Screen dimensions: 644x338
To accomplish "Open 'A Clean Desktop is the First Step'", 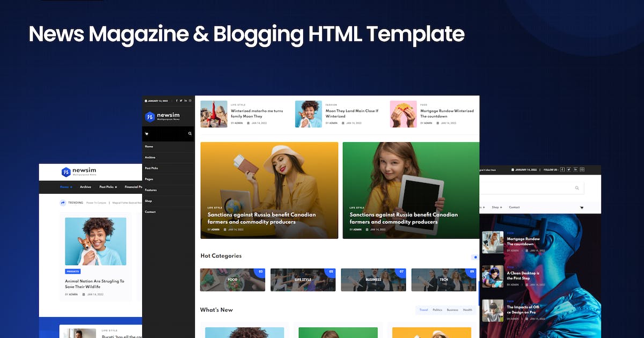I will 523,276.
